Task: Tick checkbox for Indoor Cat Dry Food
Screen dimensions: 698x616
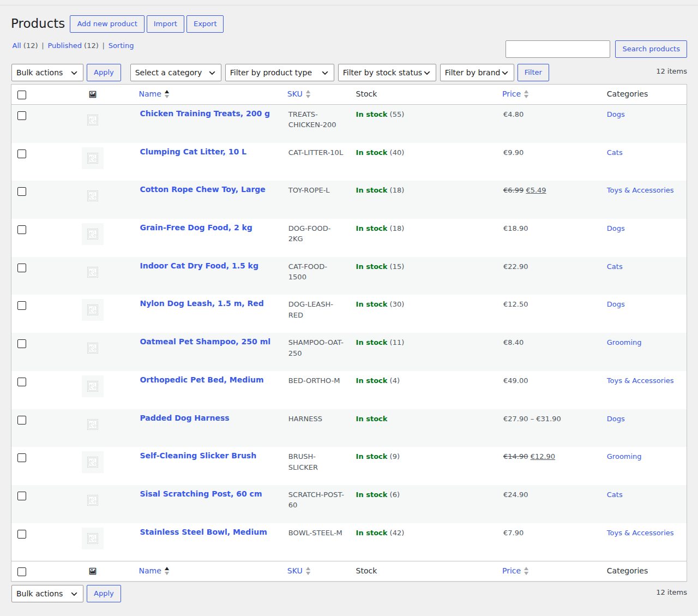Action: [22, 268]
